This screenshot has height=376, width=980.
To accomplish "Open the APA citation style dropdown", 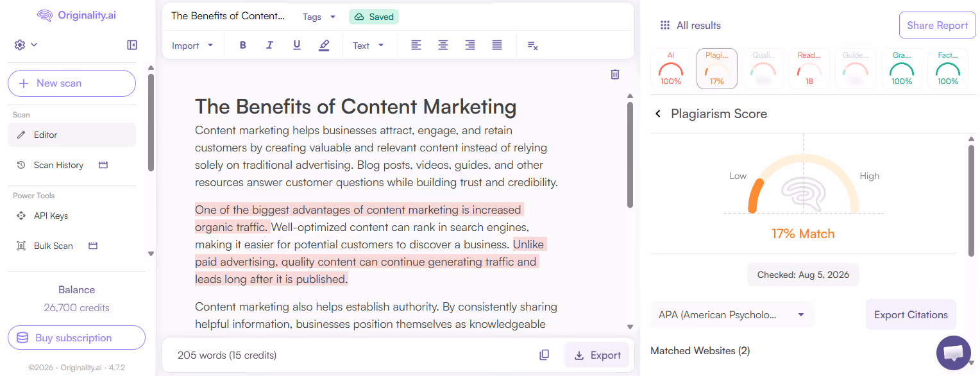I will (732, 315).
